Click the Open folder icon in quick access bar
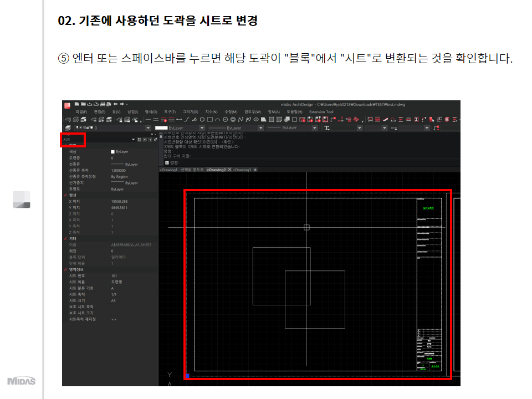Viewport: 532px width, 399px height. pos(83,104)
